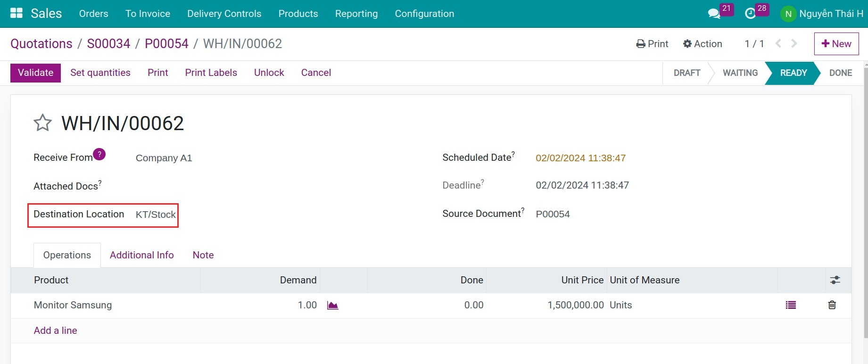The height and width of the screenshot is (364, 868).
Task: Switch to the Note tab
Action: tap(203, 255)
